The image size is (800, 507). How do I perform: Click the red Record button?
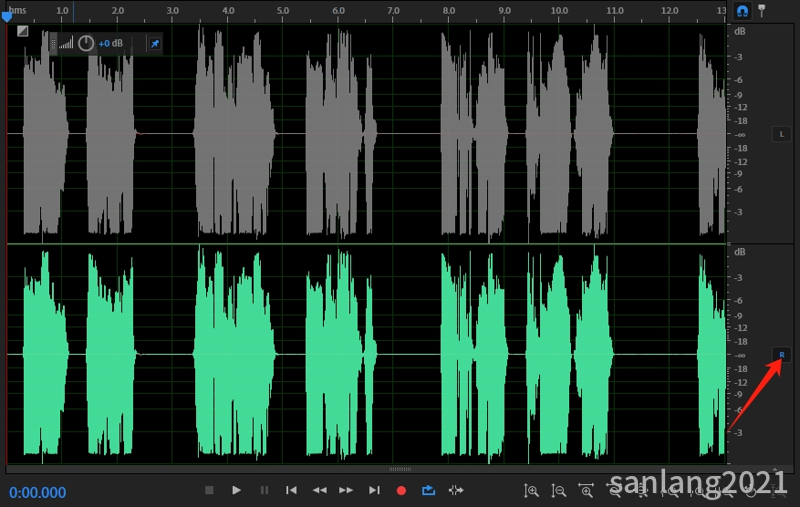[401, 490]
